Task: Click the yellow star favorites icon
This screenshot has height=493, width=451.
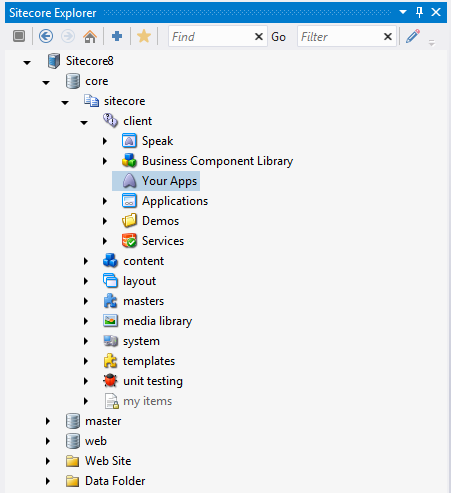Action: pyautogui.click(x=144, y=36)
